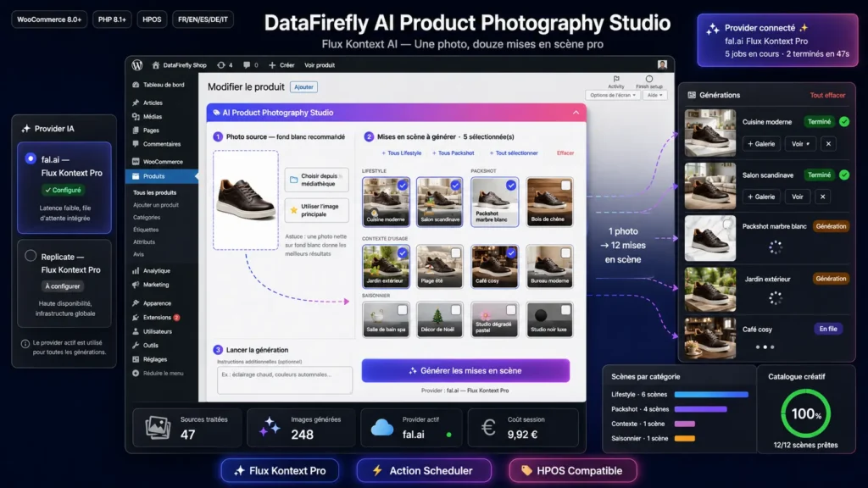
Task: Open the Extensions plugin icon
Action: tap(136, 318)
